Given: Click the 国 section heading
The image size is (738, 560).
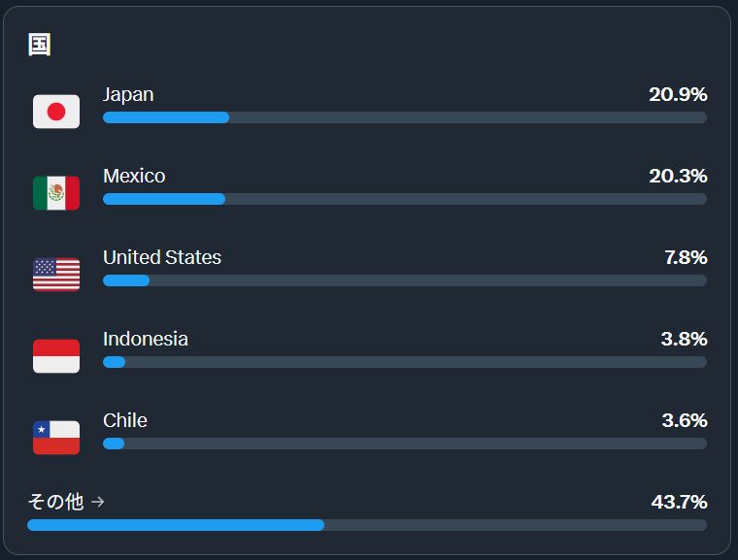Looking at the screenshot, I should (40, 45).
